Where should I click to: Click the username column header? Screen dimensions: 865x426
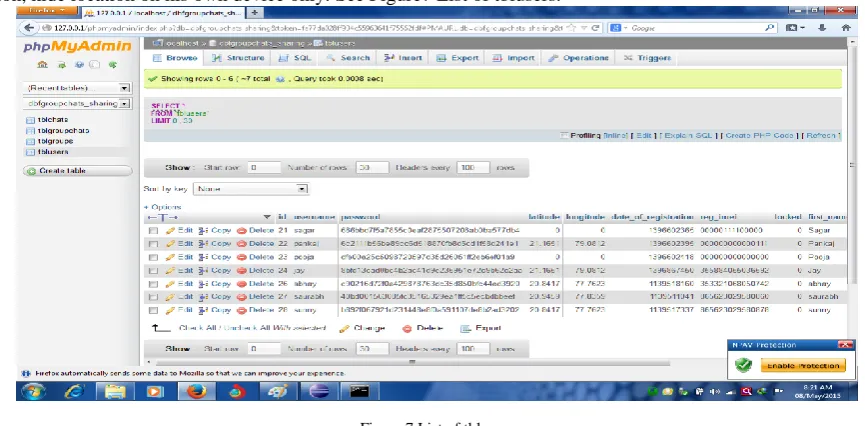coord(314,217)
